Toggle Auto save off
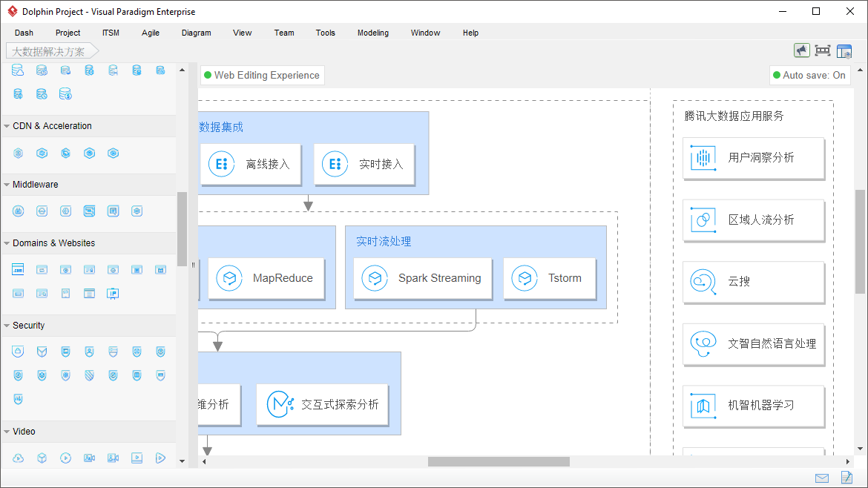 (809, 75)
